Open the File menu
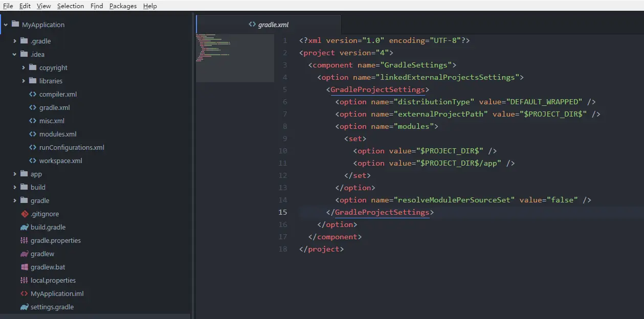 [8, 6]
